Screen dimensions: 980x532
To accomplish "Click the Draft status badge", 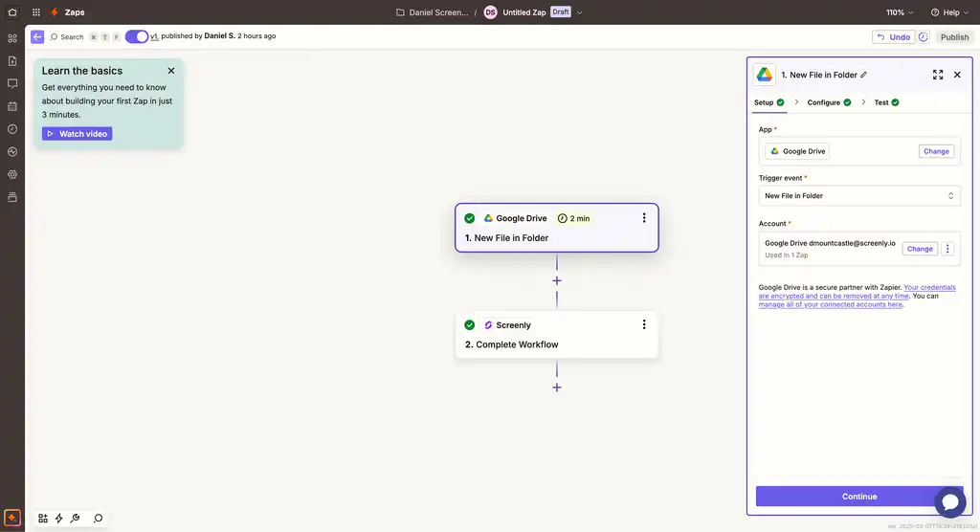I will coord(561,11).
